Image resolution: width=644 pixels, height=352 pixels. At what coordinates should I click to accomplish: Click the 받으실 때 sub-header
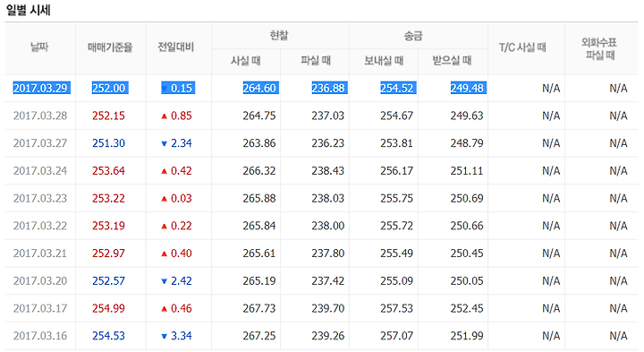click(452, 61)
